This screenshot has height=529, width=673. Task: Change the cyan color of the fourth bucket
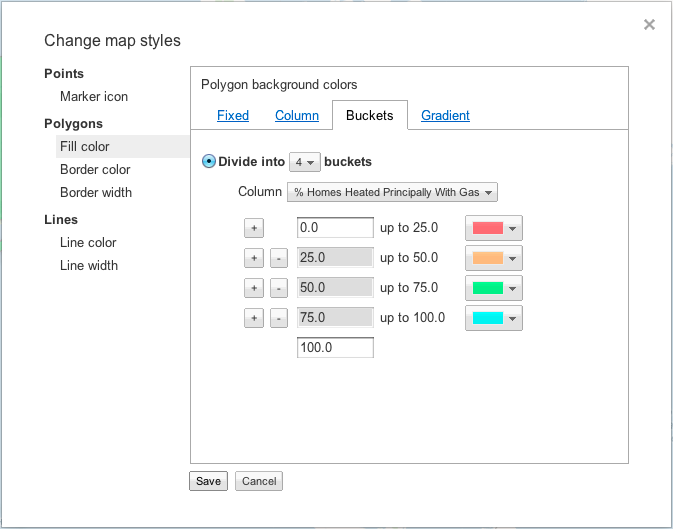[x=494, y=318]
